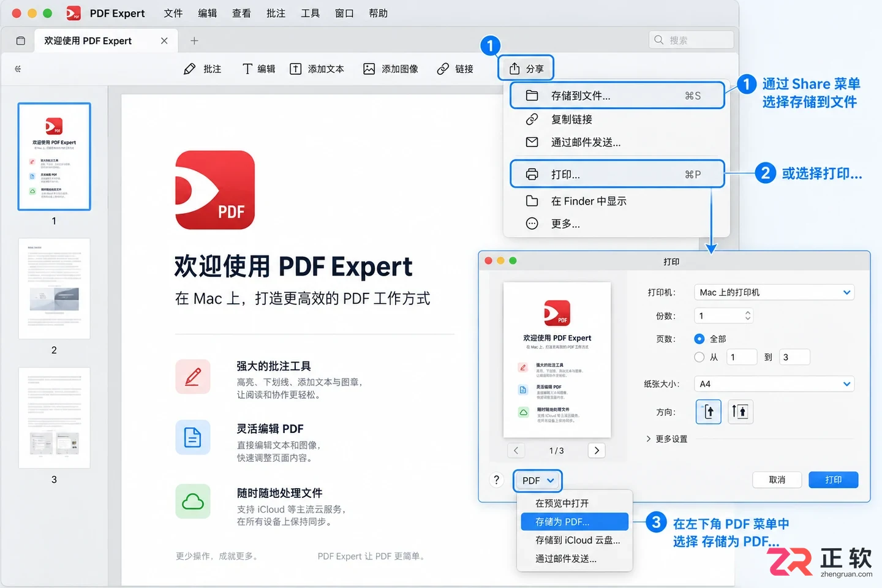
Task: Choose 在预览中打开 from the PDF menu
Action: point(575,503)
